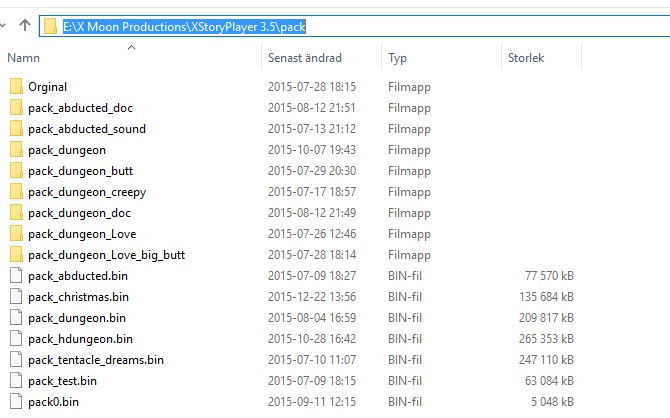Select the pack_dungeon_doc folder icon
The image size is (670, 418).
pos(16,212)
